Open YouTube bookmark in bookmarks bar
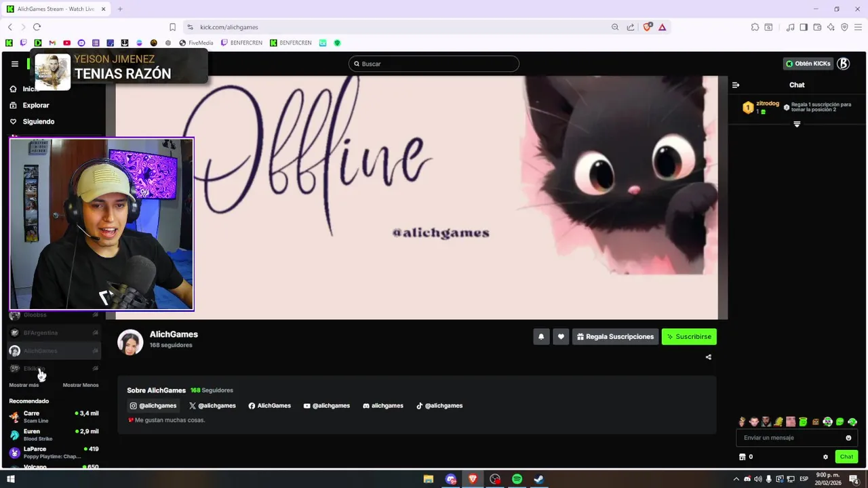This screenshot has width=868, height=488. (66, 43)
